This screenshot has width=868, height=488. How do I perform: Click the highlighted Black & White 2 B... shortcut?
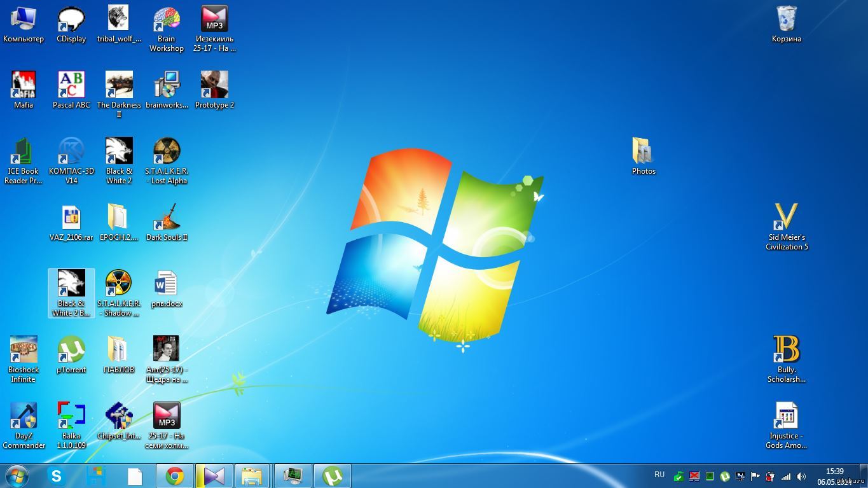tap(71, 293)
